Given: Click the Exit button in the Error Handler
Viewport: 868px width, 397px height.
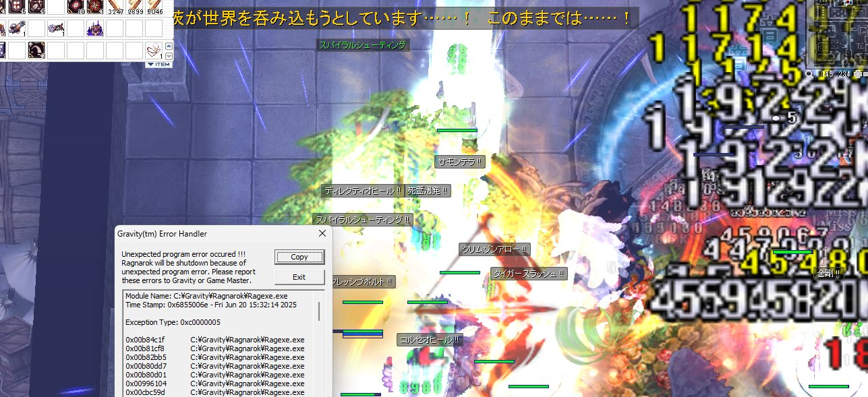Looking at the screenshot, I should click(x=299, y=277).
